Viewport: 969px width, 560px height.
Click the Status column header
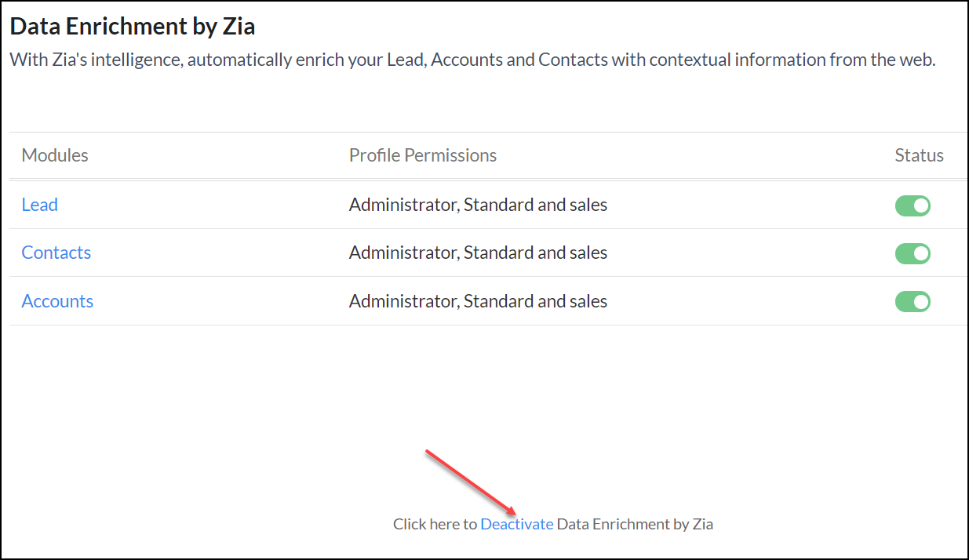919,155
